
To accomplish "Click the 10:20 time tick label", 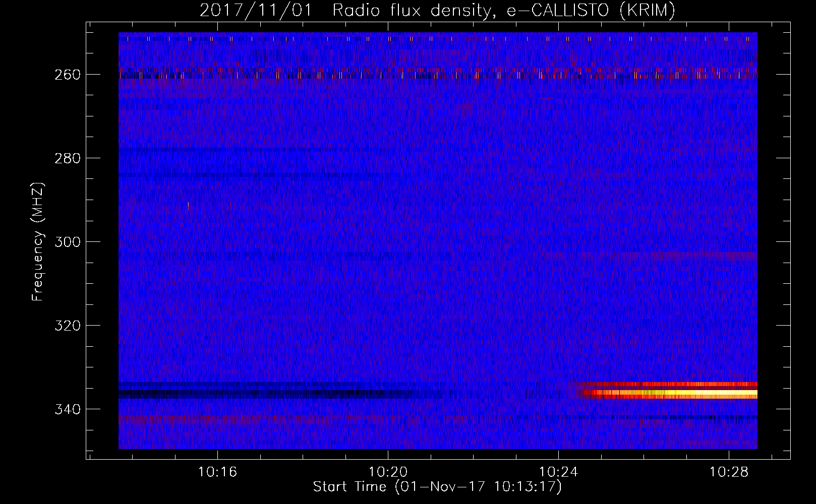I will (x=388, y=472).
